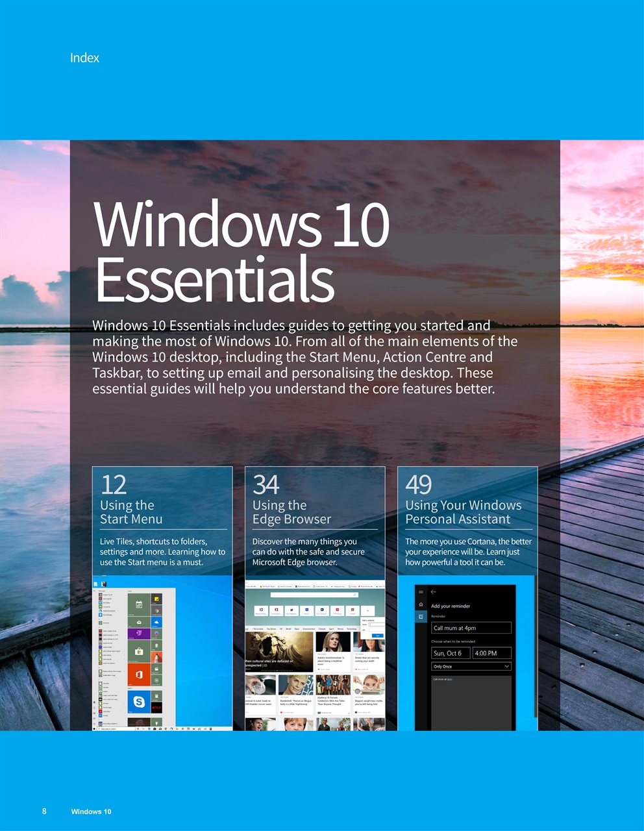The width and height of the screenshot is (644, 831).
Task: Open the Only Once recurrence dropdown
Action: (x=471, y=666)
